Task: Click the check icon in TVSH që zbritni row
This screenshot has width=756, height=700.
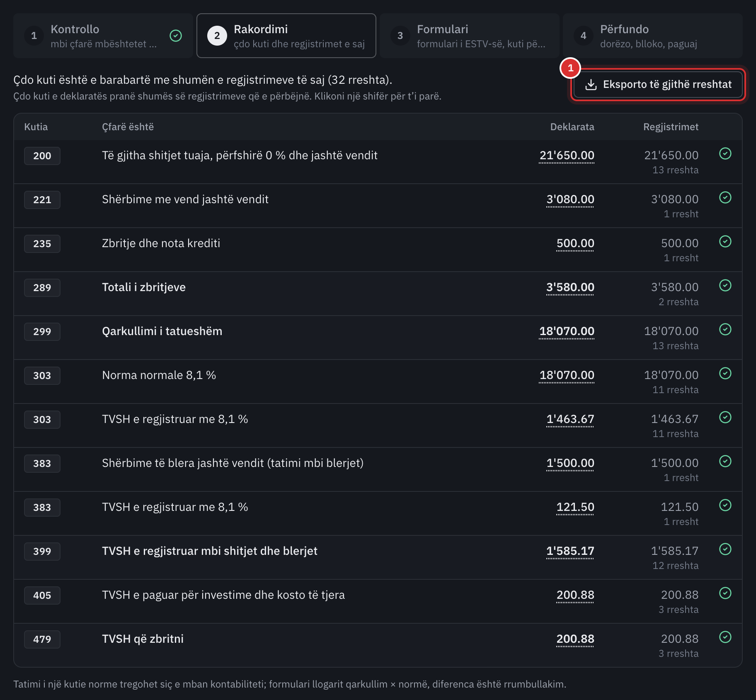Action: [725, 637]
